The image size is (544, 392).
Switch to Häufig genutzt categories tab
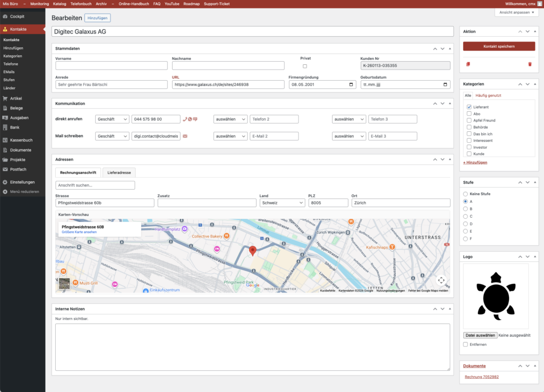tap(488, 96)
